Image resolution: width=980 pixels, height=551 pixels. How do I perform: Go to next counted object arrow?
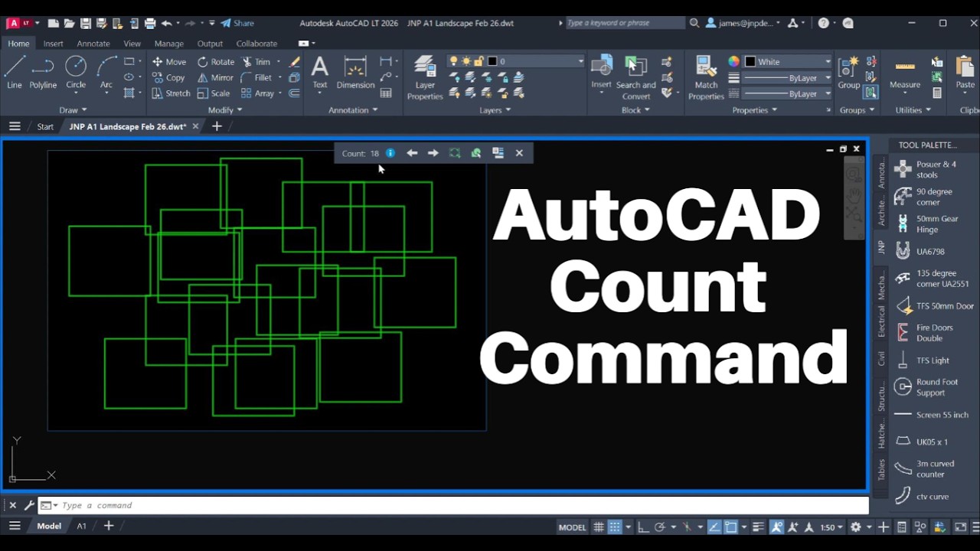(x=433, y=153)
